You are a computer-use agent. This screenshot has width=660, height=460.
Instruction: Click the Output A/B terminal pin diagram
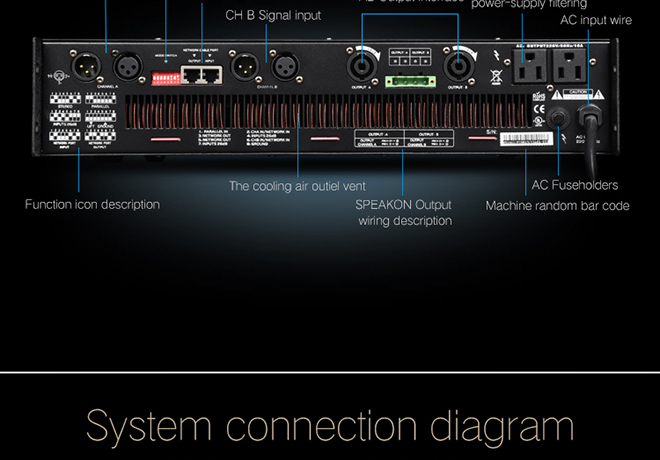(410, 58)
